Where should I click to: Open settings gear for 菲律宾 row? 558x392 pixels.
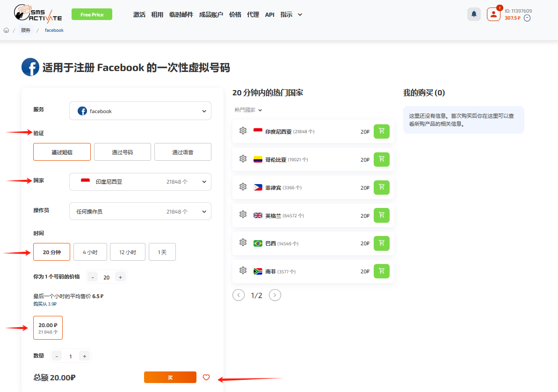(x=243, y=187)
